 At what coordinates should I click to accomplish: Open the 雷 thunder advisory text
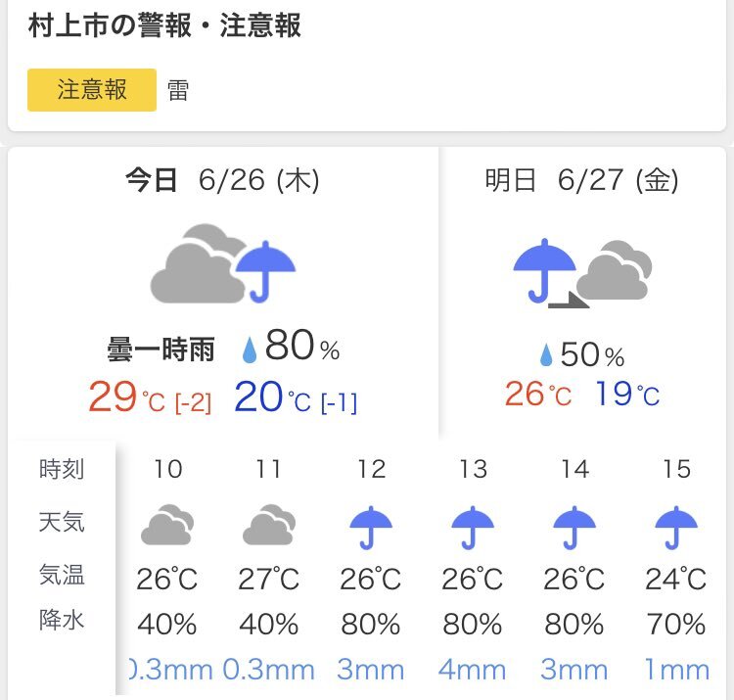178,90
